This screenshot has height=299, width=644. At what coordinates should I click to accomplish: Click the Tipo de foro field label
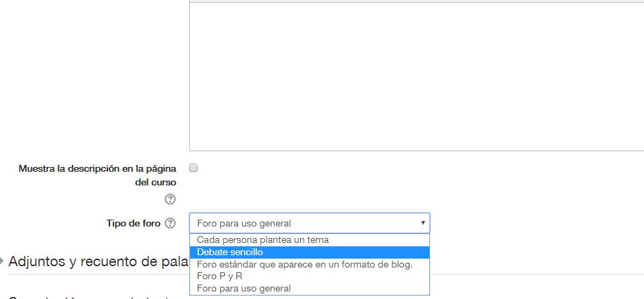point(133,224)
